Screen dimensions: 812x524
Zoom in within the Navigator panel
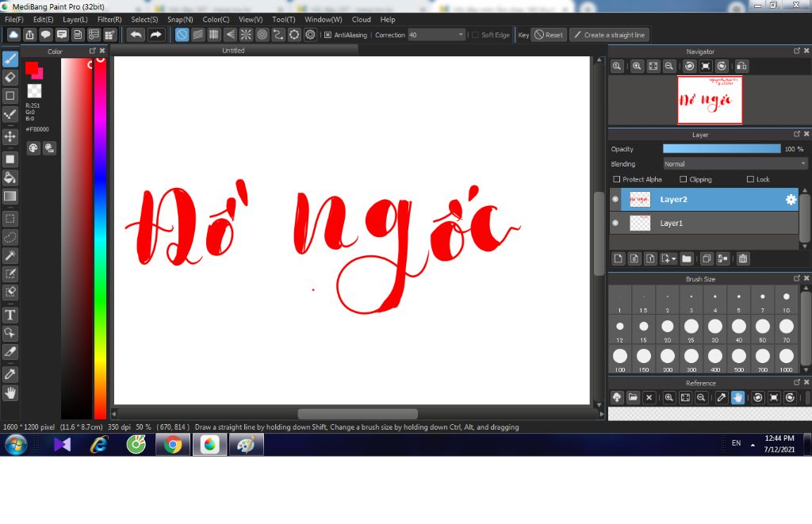(637, 67)
